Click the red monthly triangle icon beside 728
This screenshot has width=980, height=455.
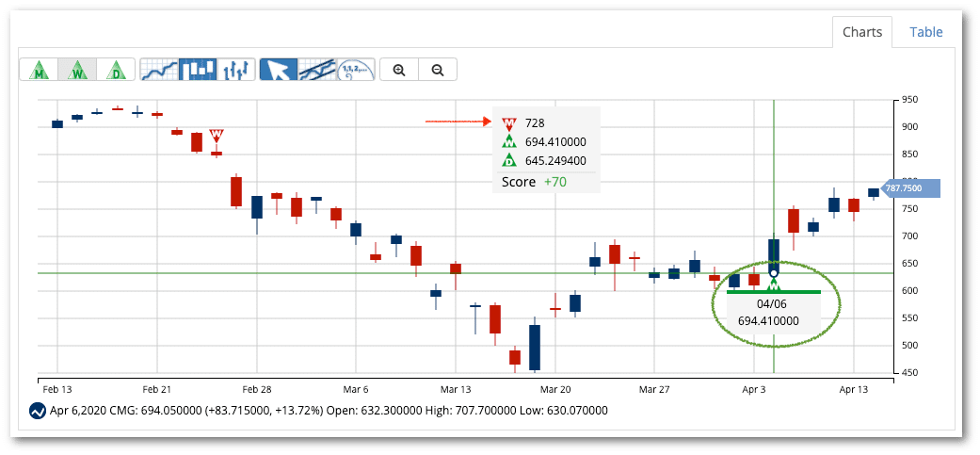coord(509,123)
